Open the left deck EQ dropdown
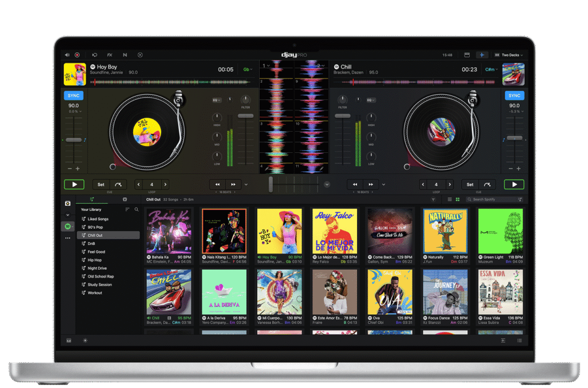588x388 pixels. [x=216, y=100]
